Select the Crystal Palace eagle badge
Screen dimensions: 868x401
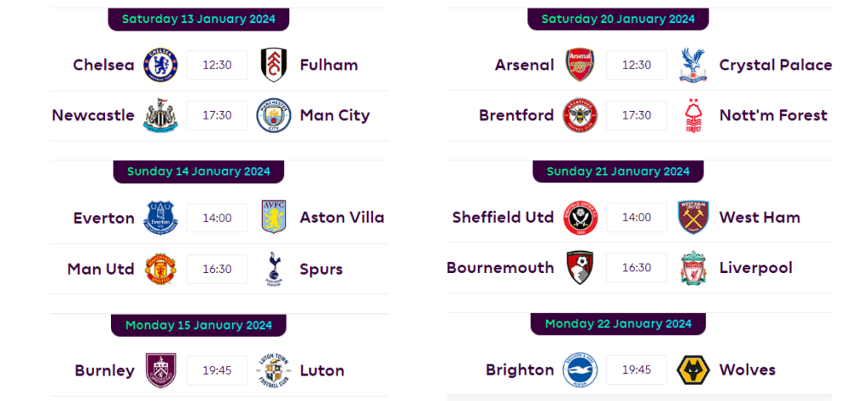(x=693, y=64)
